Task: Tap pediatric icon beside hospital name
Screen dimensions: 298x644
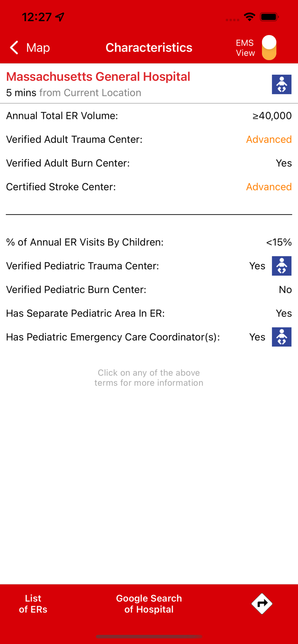Action: (x=282, y=84)
